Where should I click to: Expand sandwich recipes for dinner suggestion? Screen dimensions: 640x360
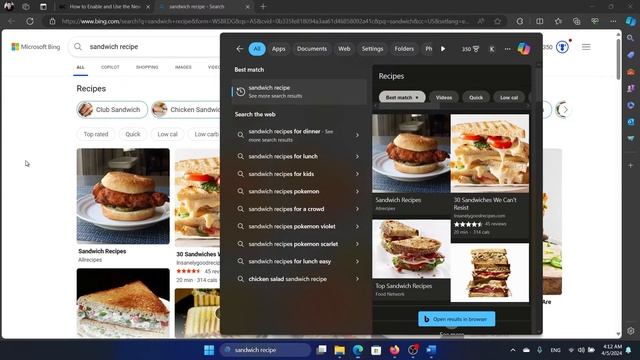(357, 135)
